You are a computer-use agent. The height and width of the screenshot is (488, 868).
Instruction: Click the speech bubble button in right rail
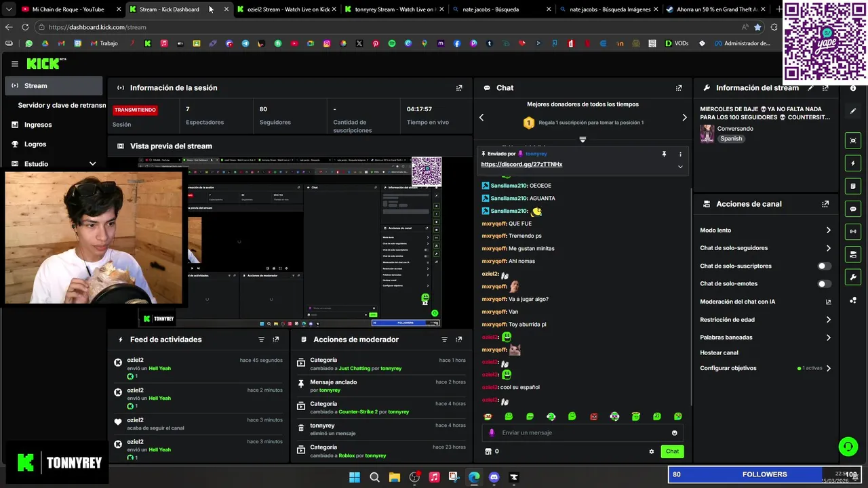coord(853,209)
